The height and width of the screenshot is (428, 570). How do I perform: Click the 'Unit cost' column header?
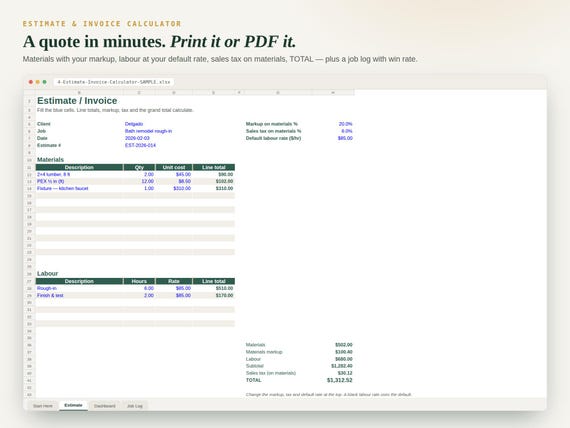[174, 167]
